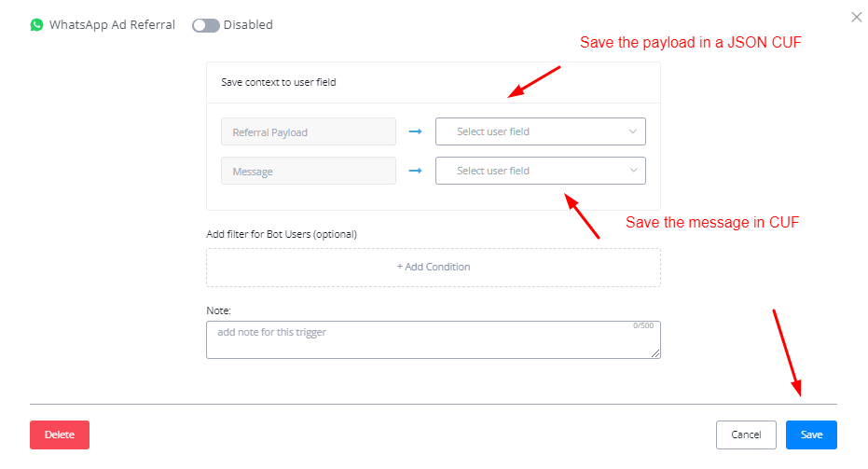Close the trigger dialog with the X
868x469 pixels.
[857, 17]
